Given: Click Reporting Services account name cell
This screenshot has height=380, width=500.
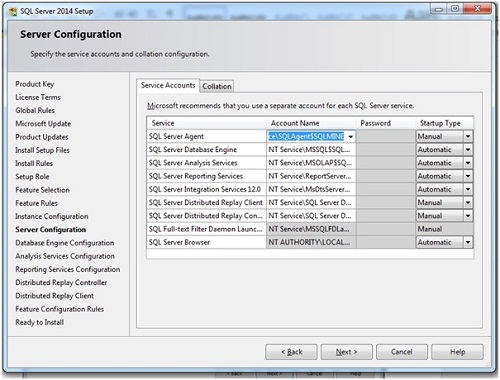Looking at the screenshot, I should [311, 176].
